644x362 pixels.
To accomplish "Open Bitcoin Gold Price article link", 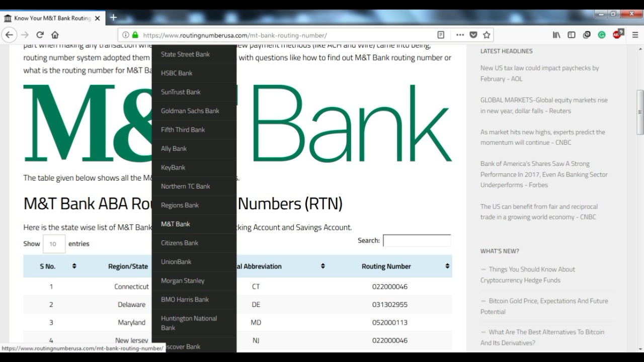I will (x=544, y=306).
